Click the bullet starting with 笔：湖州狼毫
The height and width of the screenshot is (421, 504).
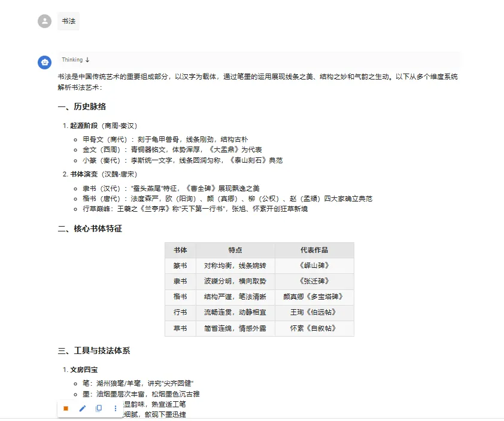[138, 383]
